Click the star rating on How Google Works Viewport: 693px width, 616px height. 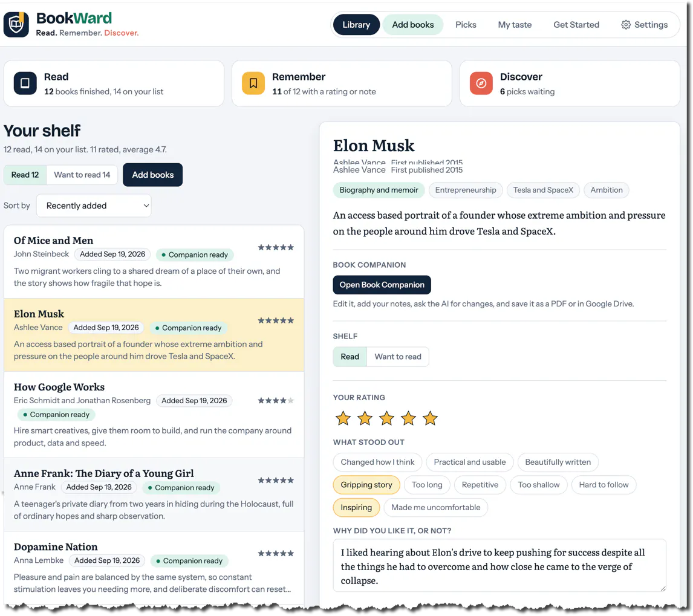276,401
